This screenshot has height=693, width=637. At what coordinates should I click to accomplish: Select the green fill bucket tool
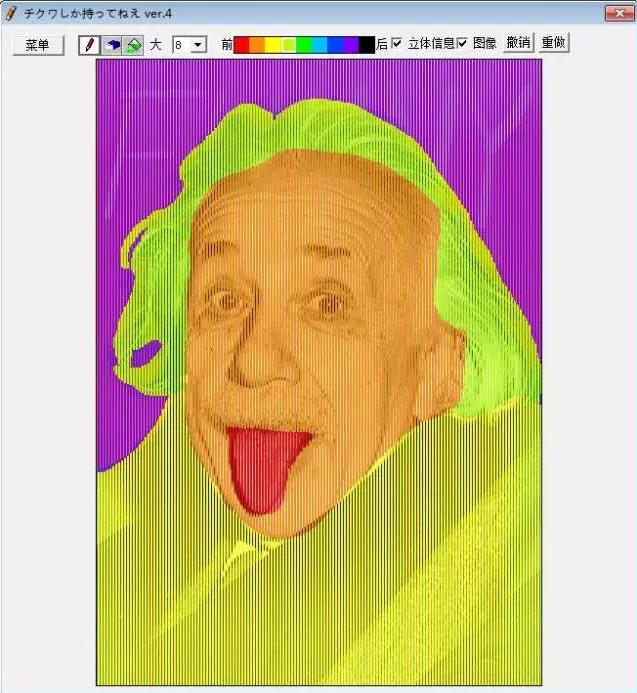(x=133, y=45)
